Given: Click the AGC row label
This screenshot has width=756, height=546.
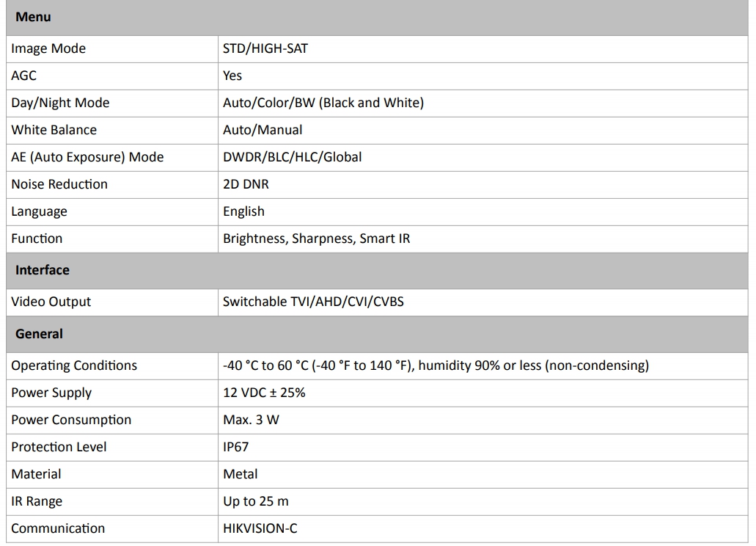Looking at the screenshot, I should coord(23,76).
